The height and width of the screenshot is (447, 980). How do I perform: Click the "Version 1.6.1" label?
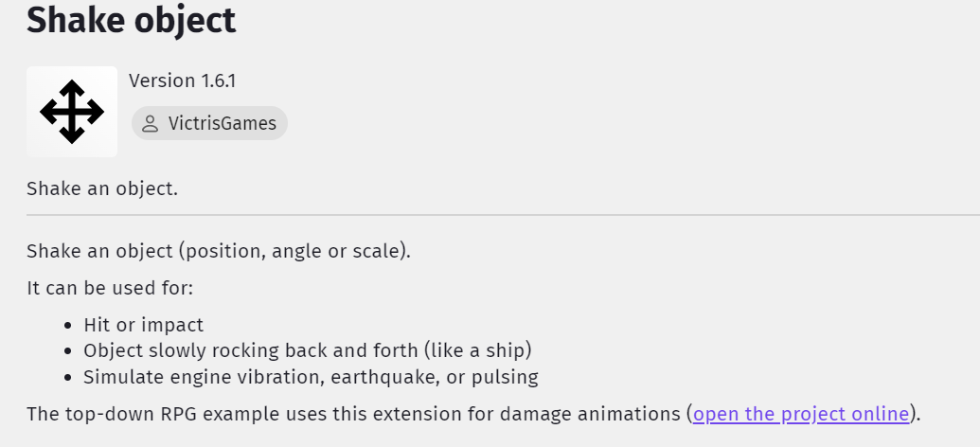pyautogui.click(x=182, y=80)
